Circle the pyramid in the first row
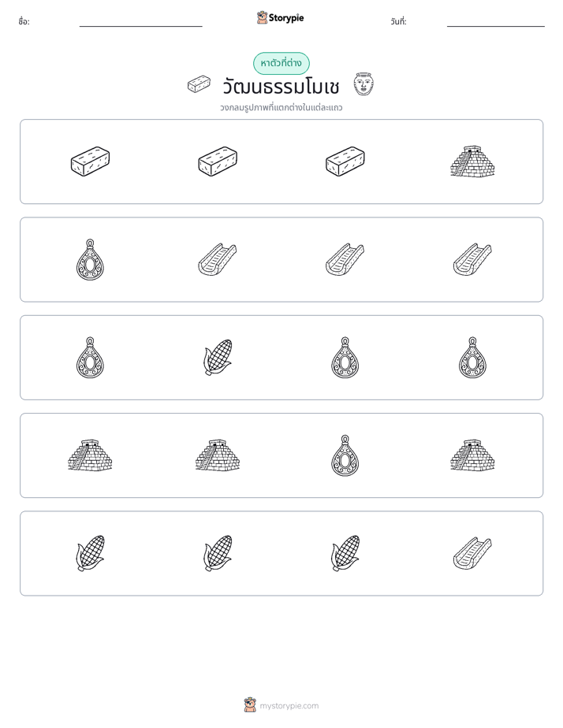563x728 pixels. coord(472,161)
